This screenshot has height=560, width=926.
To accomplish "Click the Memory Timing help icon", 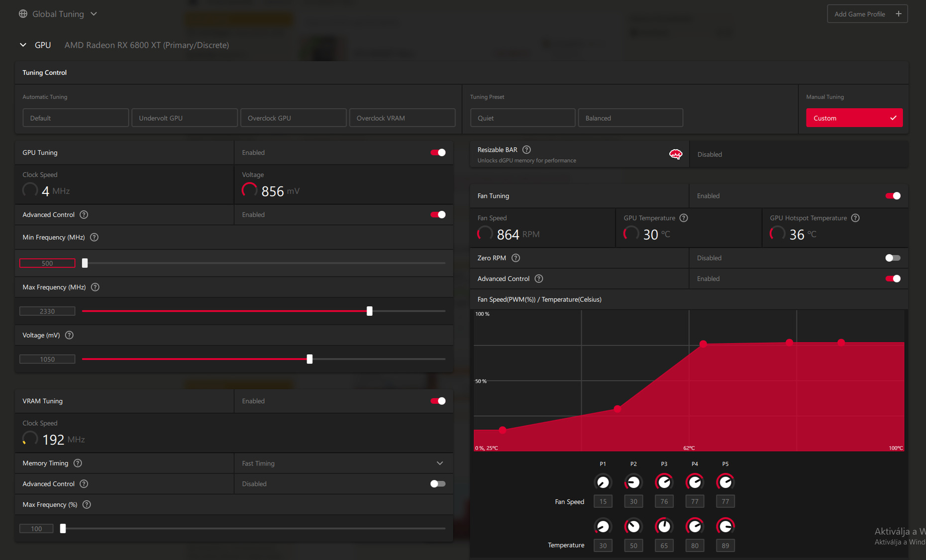I will (78, 463).
